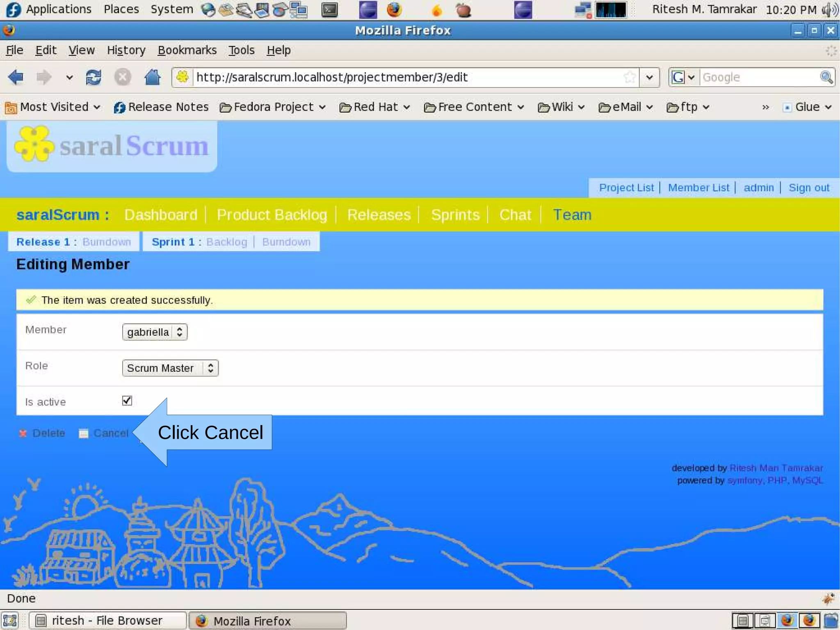
Task: Open the Dashboard tab
Action: (x=161, y=215)
